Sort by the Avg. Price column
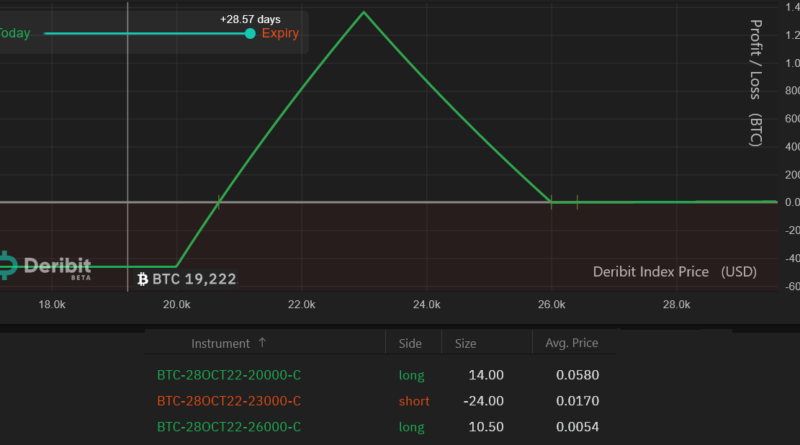The width and height of the screenshot is (800, 445). click(571, 343)
